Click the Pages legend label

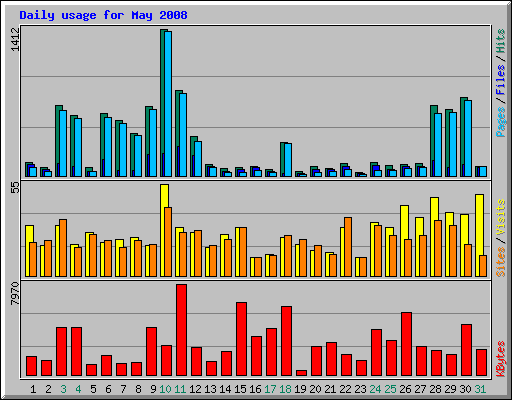[501, 122]
